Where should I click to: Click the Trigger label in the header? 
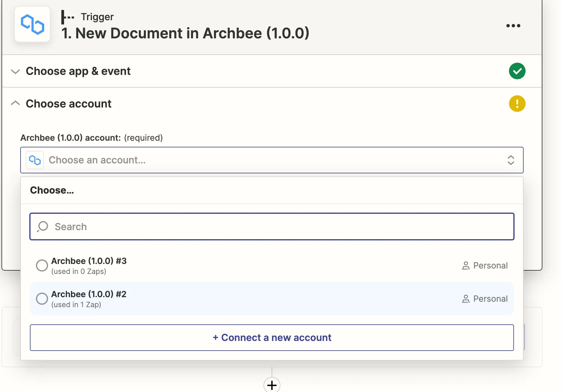pos(97,17)
